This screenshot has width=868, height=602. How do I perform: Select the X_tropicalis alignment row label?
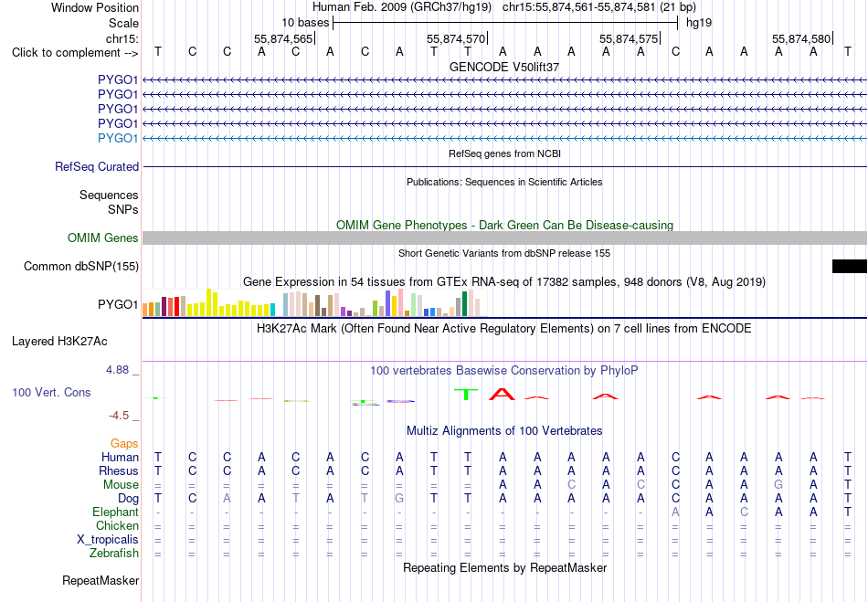108,540
